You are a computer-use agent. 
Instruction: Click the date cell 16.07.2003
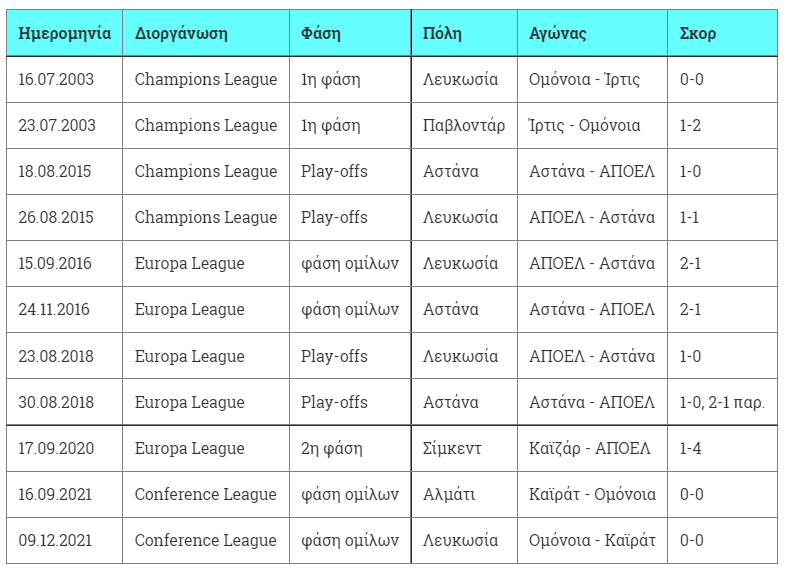click(56, 79)
